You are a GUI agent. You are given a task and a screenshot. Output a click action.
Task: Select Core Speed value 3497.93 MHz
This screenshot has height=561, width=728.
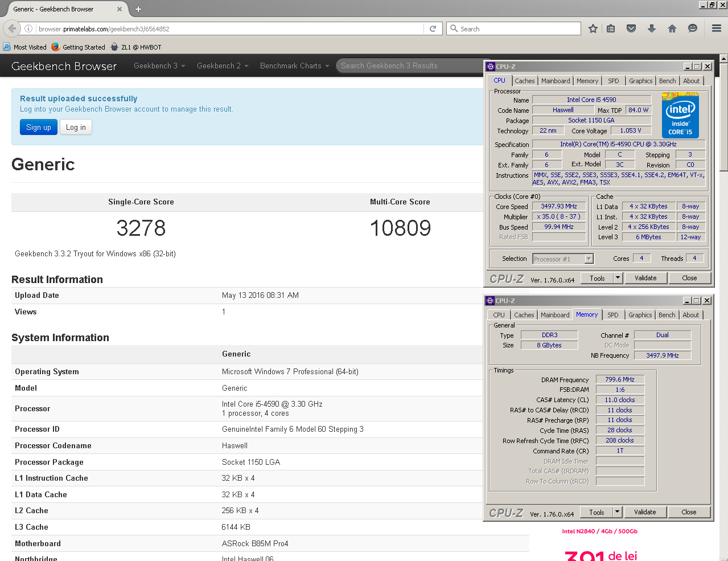[559, 206]
